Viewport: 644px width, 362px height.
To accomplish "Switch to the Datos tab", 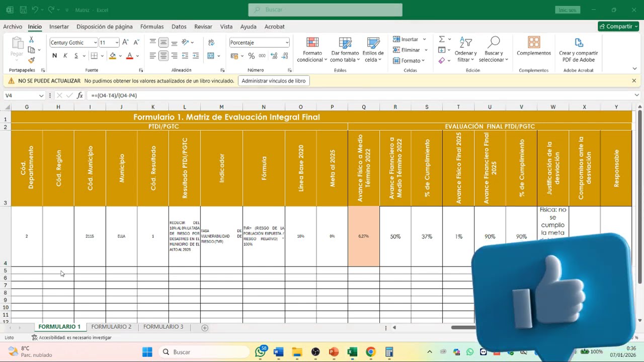I will click(x=179, y=27).
